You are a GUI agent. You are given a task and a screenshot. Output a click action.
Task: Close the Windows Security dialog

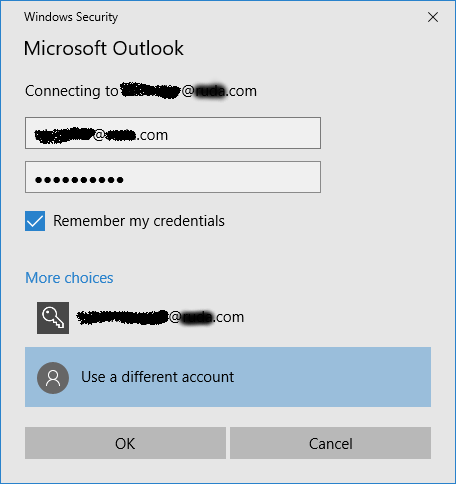point(433,17)
